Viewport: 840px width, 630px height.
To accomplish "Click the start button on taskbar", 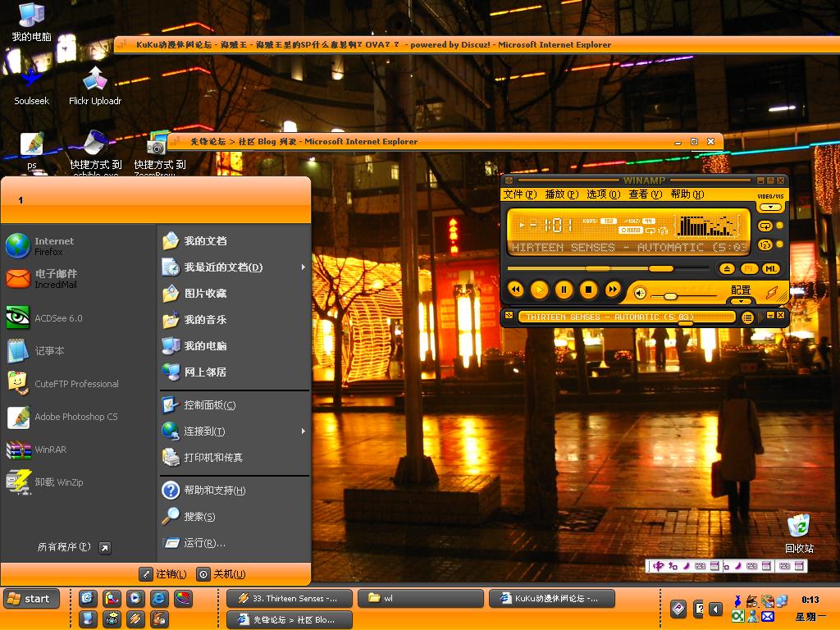I will pyautogui.click(x=31, y=598).
